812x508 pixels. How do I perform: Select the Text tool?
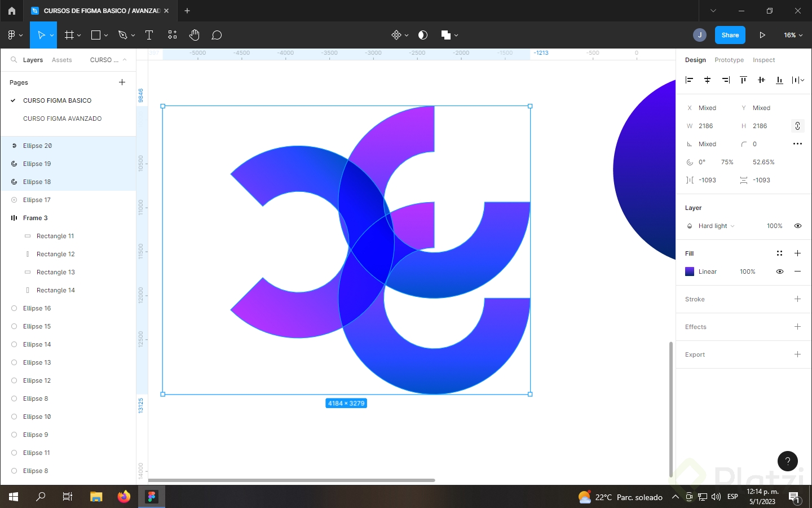[149, 35]
